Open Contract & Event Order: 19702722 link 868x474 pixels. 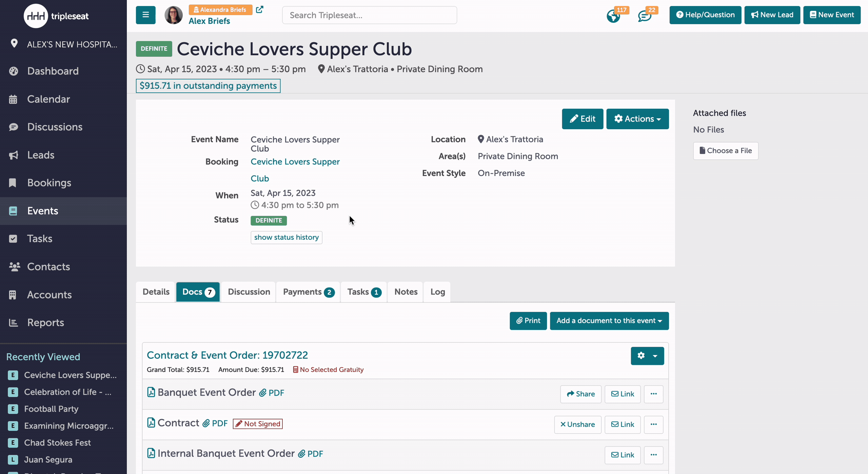pos(227,355)
